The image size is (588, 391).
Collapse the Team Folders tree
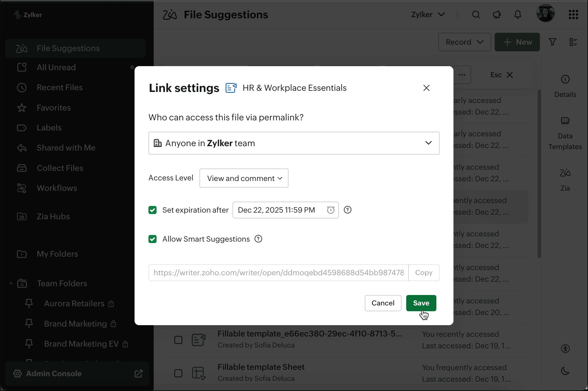coord(11,283)
